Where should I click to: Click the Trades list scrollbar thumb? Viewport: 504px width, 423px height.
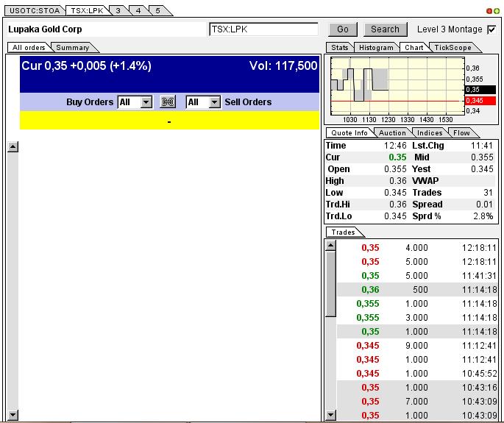(330, 284)
